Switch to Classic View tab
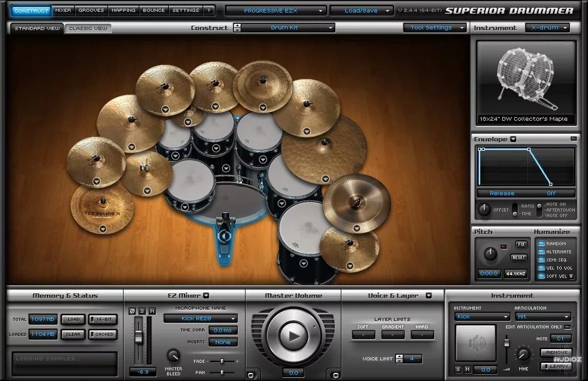This screenshot has width=588, height=381. tap(88, 28)
